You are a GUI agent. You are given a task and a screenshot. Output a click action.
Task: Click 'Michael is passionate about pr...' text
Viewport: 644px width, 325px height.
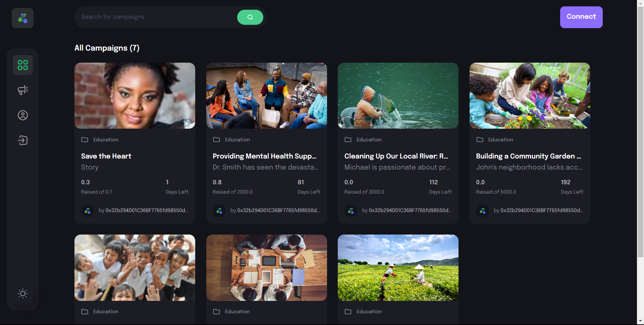(397, 167)
